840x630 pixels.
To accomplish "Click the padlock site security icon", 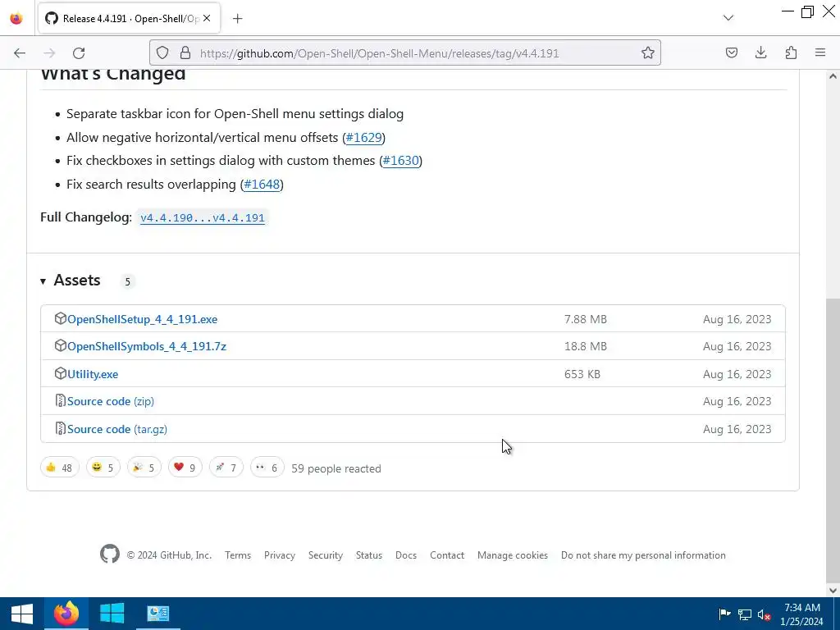I will (185, 52).
